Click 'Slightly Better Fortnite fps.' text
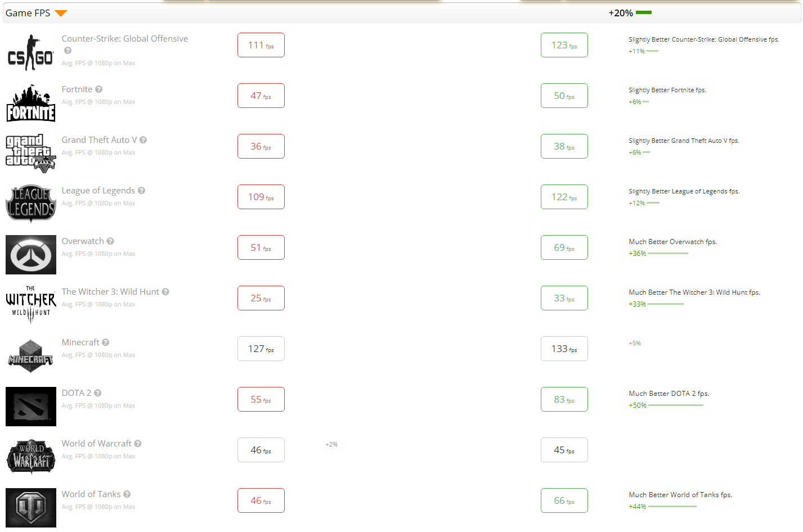 tap(667, 90)
